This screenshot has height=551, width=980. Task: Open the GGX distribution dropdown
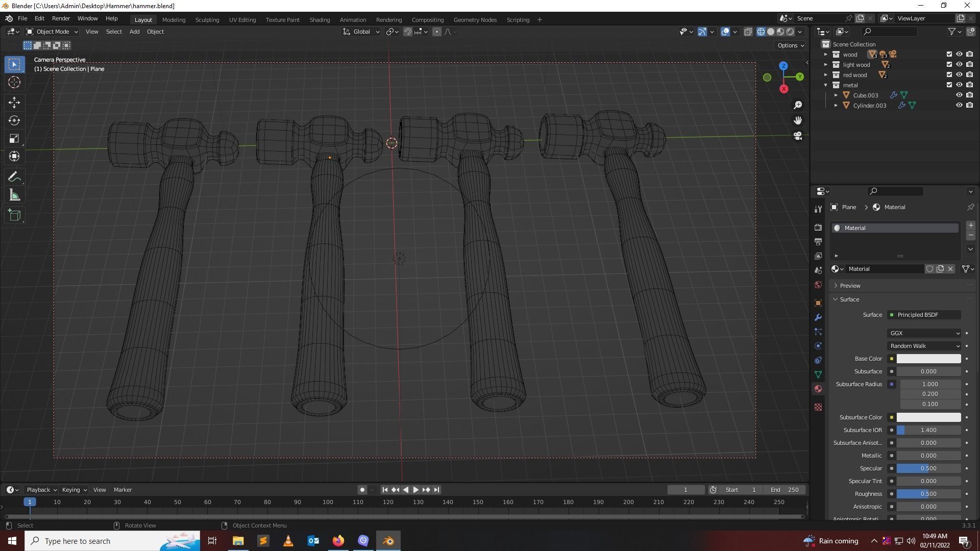tap(924, 333)
